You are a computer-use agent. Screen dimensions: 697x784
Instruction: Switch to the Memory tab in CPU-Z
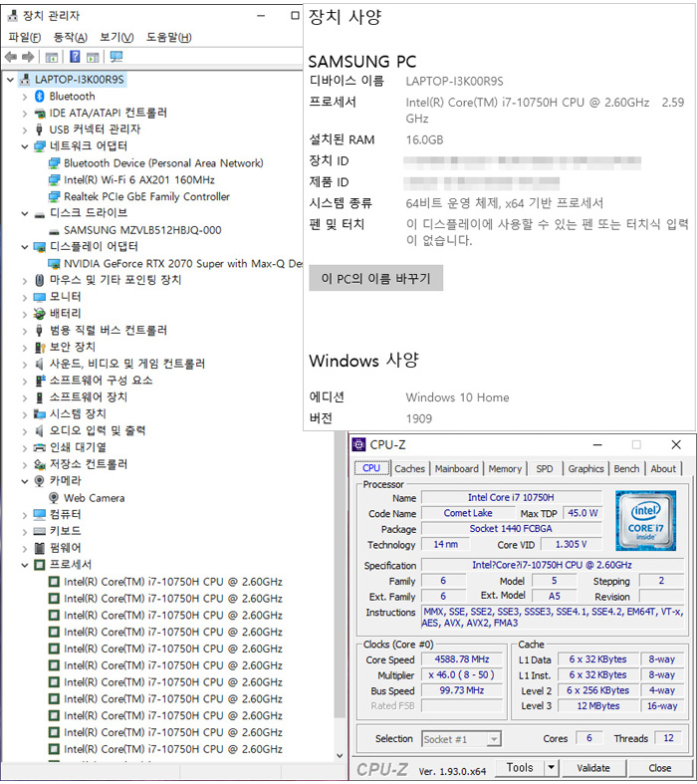click(x=505, y=469)
